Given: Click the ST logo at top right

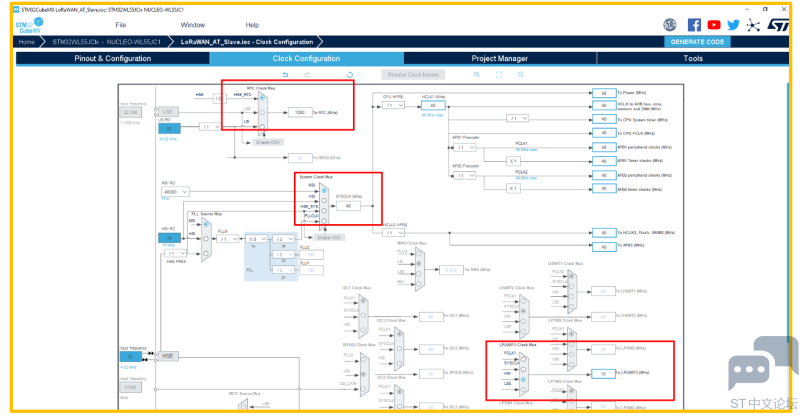Looking at the screenshot, I should point(778,25).
